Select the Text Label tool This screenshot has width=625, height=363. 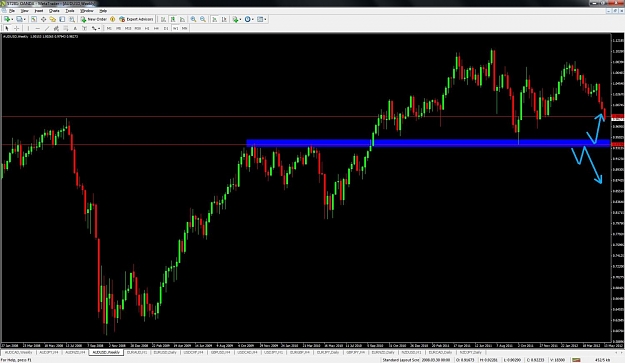85,28
